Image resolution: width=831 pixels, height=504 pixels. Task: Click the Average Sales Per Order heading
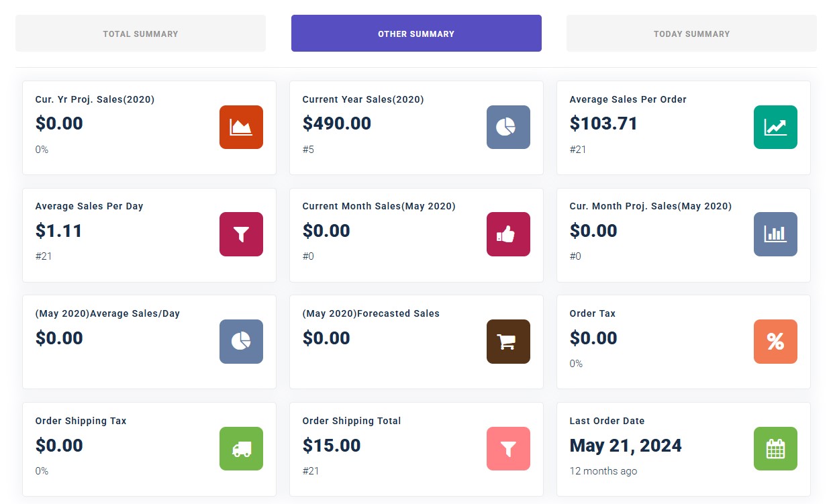tap(628, 99)
